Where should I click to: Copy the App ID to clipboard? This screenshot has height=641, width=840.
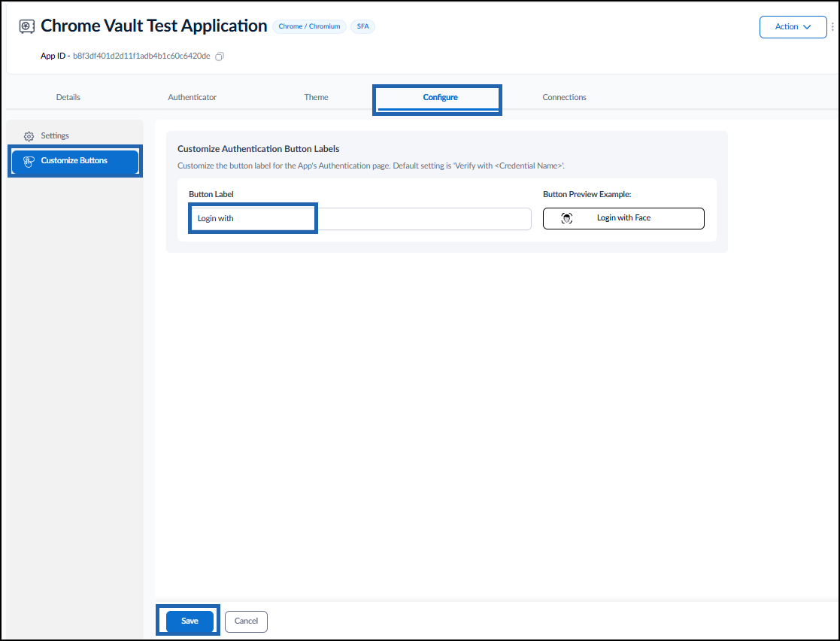point(220,56)
